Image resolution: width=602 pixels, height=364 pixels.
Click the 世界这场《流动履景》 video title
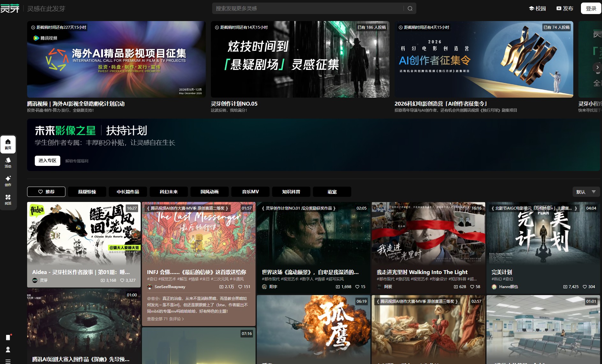(x=310, y=272)
